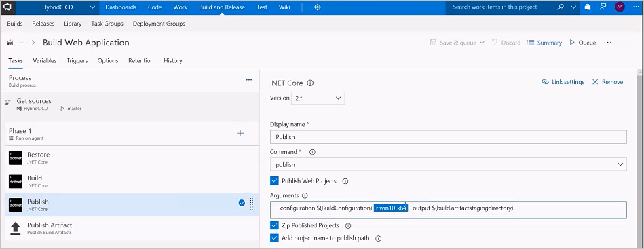Click the info icon beside Add project name
Viewport: 644px width, 249px height.
[x=378, y=238]
